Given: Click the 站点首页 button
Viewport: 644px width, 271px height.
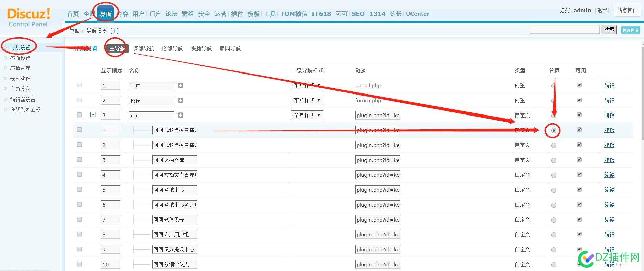Looking at the screenshot, I should pyautogui.click(x=627, y=10).
